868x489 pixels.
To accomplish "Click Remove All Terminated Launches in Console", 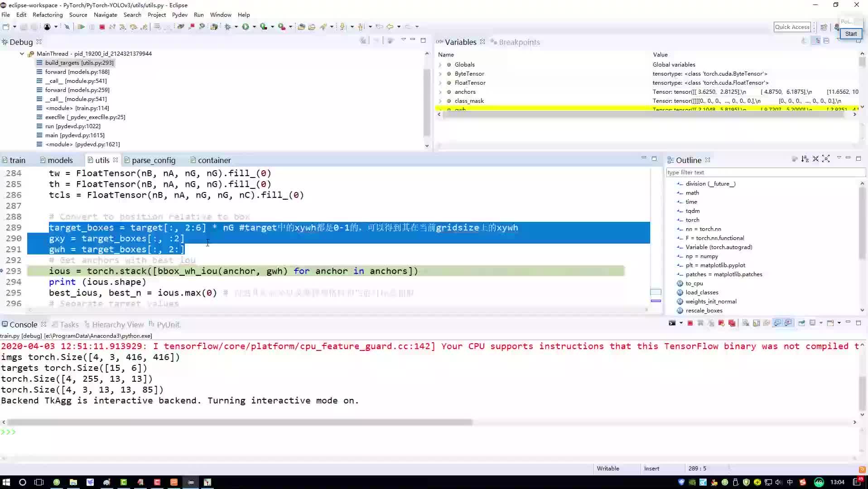I will tap(711, 323).
